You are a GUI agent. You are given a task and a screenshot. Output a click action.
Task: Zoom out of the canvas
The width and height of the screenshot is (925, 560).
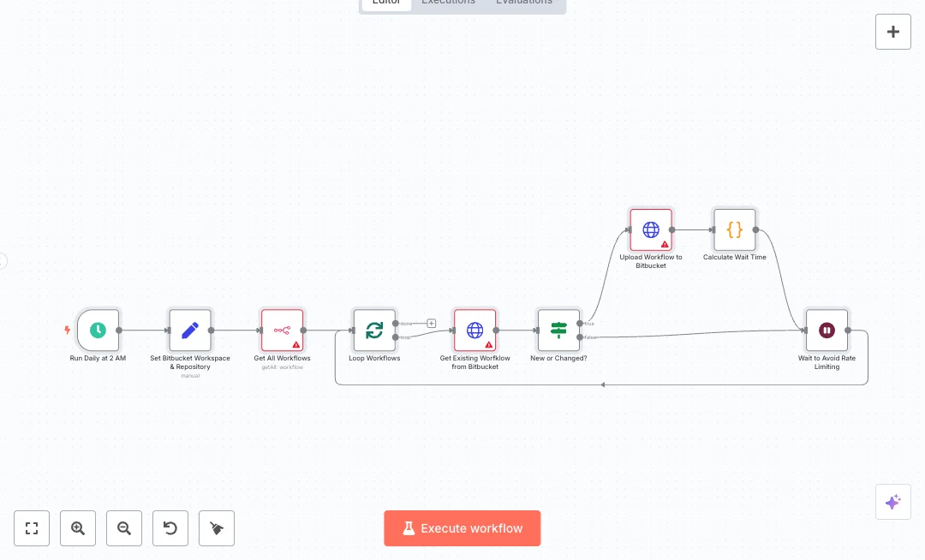tap(124, 528)
